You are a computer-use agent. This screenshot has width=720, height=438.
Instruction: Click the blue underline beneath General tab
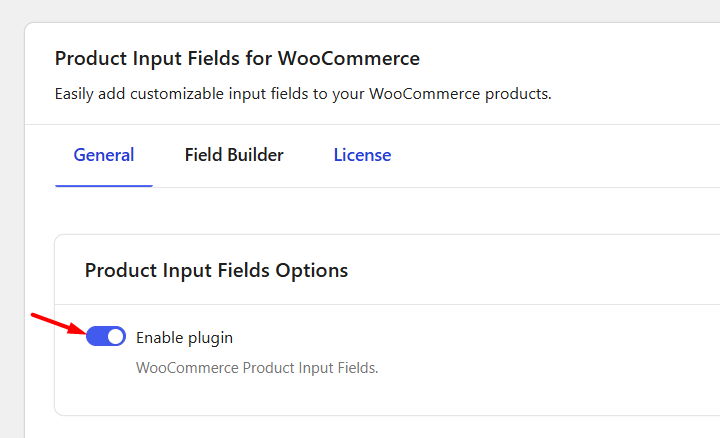tap(104, 186)
